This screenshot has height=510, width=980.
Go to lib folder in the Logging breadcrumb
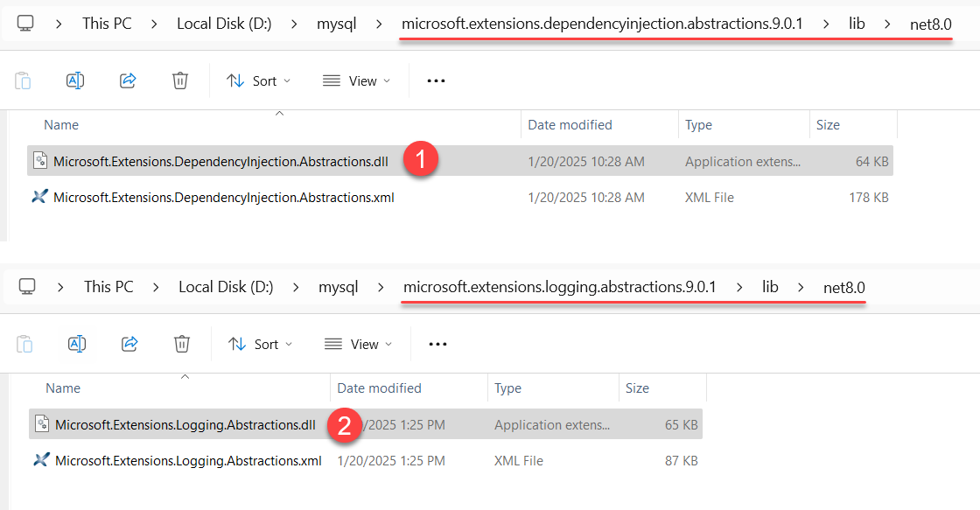(x=769, y=287)
